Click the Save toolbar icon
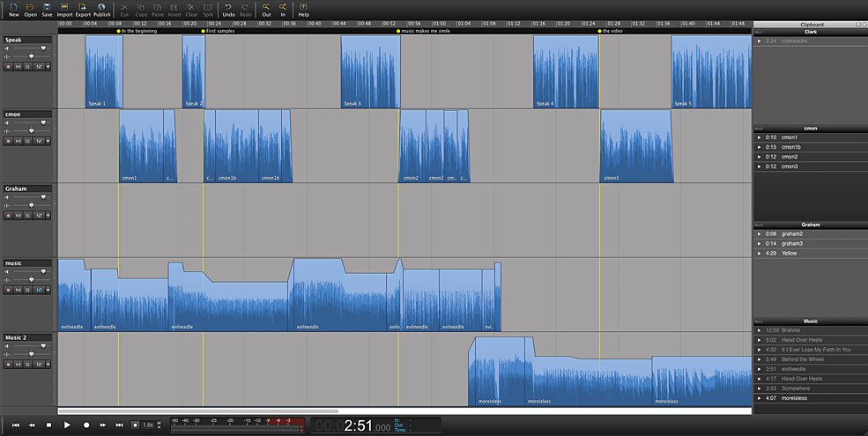The image size is (868, 436). point(47,7)
